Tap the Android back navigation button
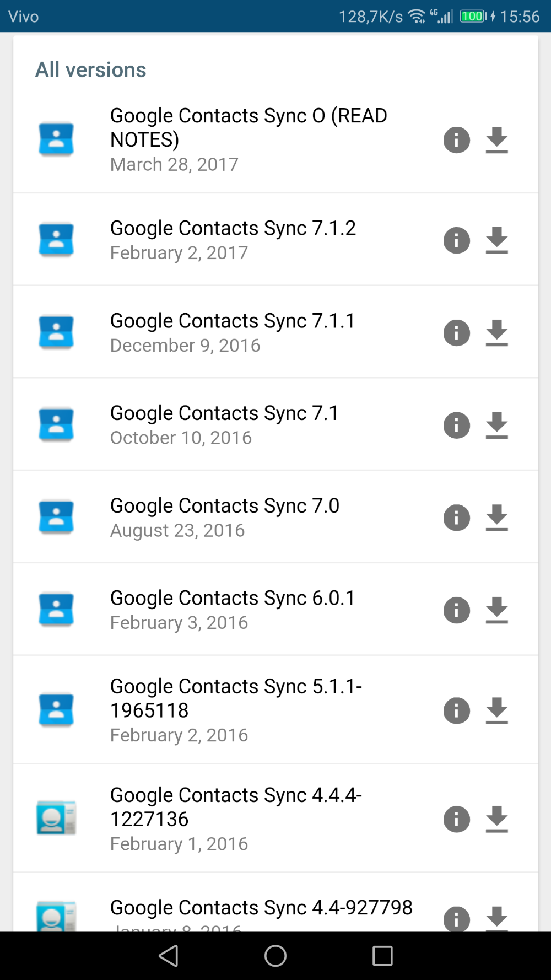Viewport: 551px width, 980px height. point(169,956)
